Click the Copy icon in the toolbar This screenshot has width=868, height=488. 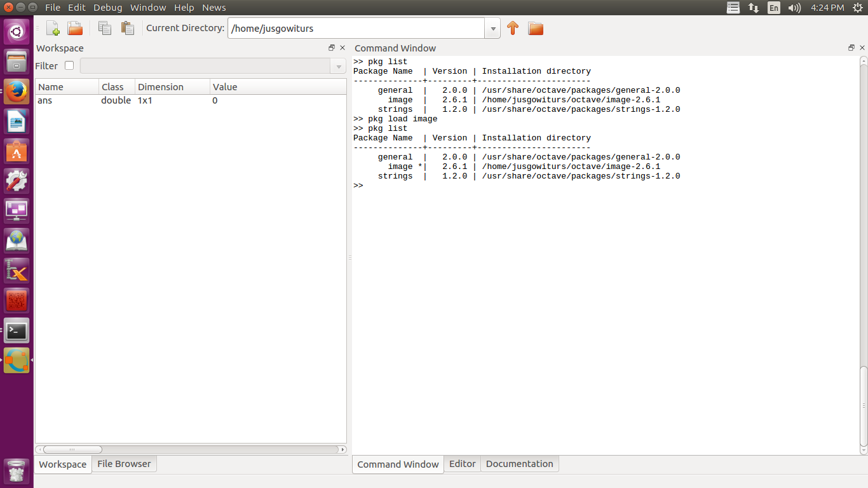105,28
